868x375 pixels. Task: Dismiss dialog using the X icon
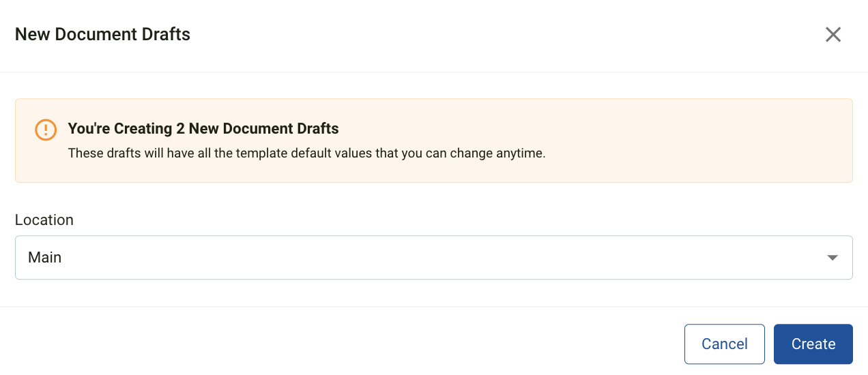coord(833,35)
